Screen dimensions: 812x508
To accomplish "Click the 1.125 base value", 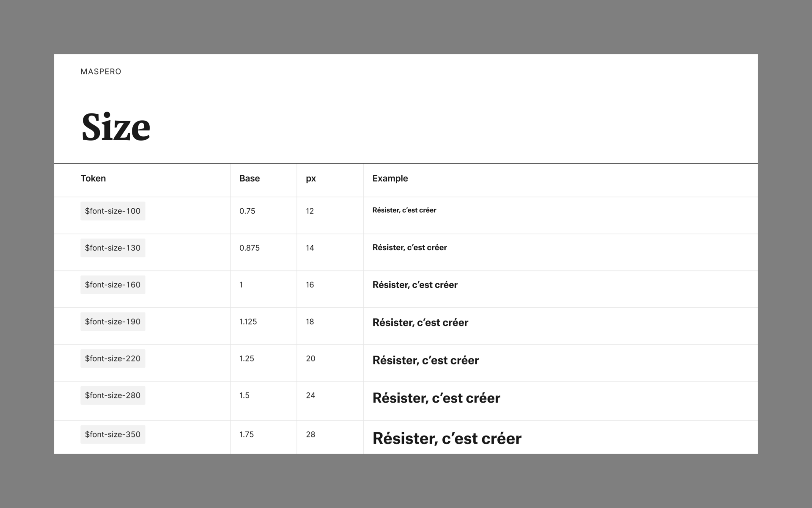I will point(248,321).
